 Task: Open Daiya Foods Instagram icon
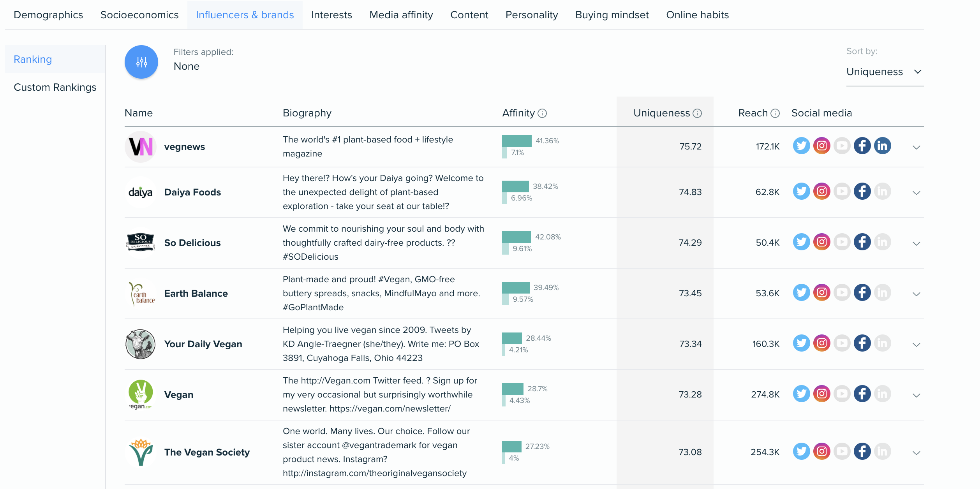tap(821, 192)
